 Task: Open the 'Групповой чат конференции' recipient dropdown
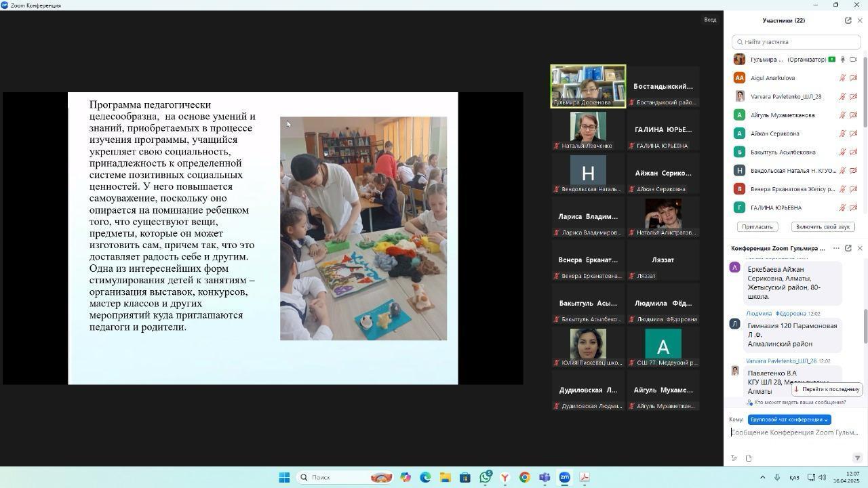[789, 420]
